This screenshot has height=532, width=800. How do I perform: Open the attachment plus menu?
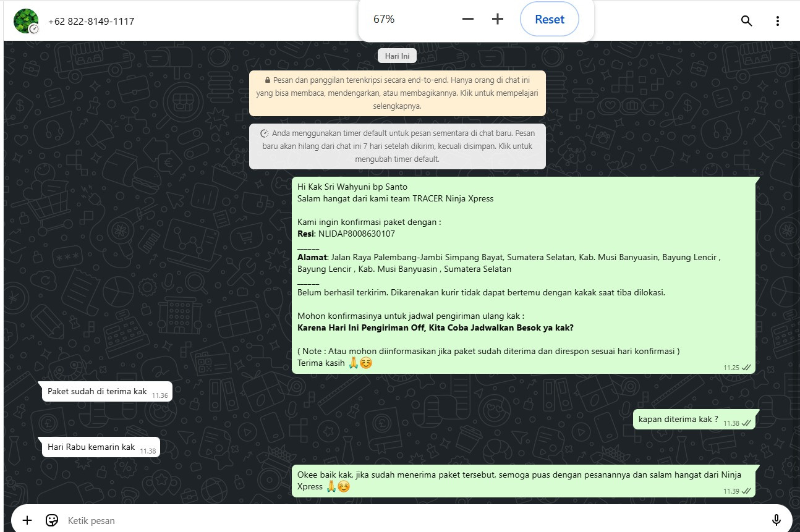pyautogui.click(x=27, y=520)
